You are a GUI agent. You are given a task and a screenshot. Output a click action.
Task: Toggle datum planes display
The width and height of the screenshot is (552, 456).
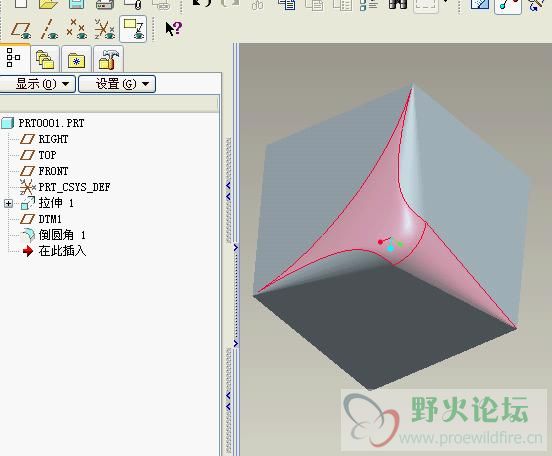pyautogui.click(x=20, y=30)
